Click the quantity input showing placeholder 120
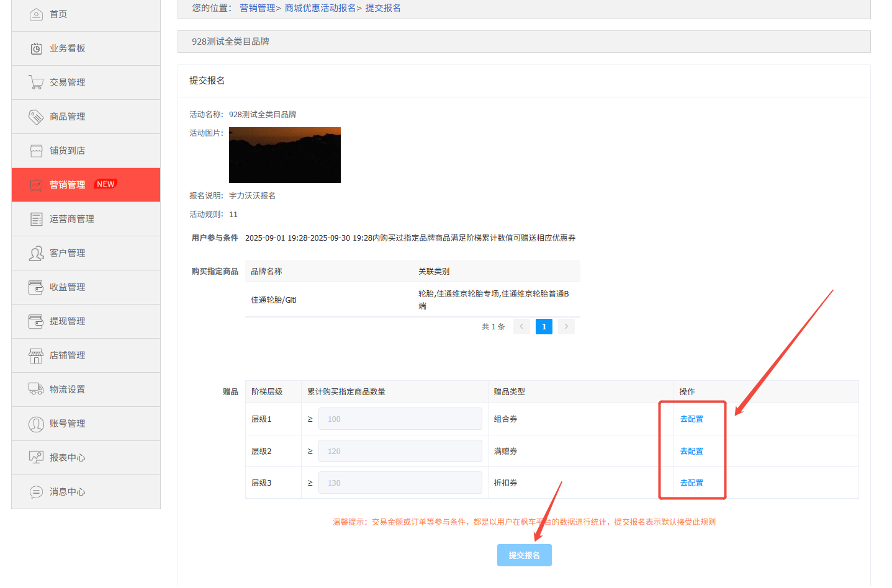Image resolution: width=892 pixels, height=588 pixels. coord(400,451)
